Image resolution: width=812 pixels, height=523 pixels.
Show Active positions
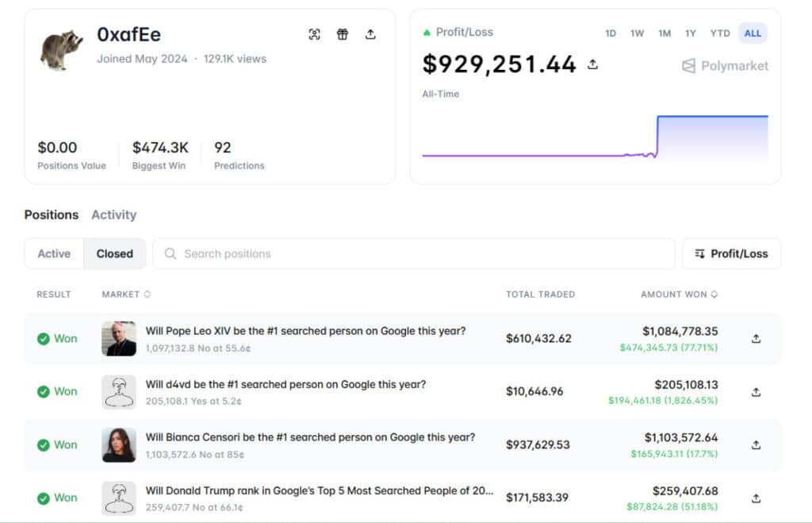[54, 253]
